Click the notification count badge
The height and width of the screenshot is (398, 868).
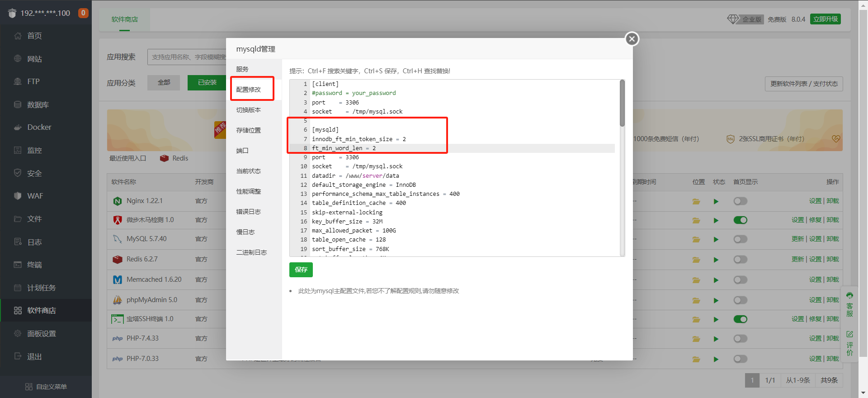(83, 13)
